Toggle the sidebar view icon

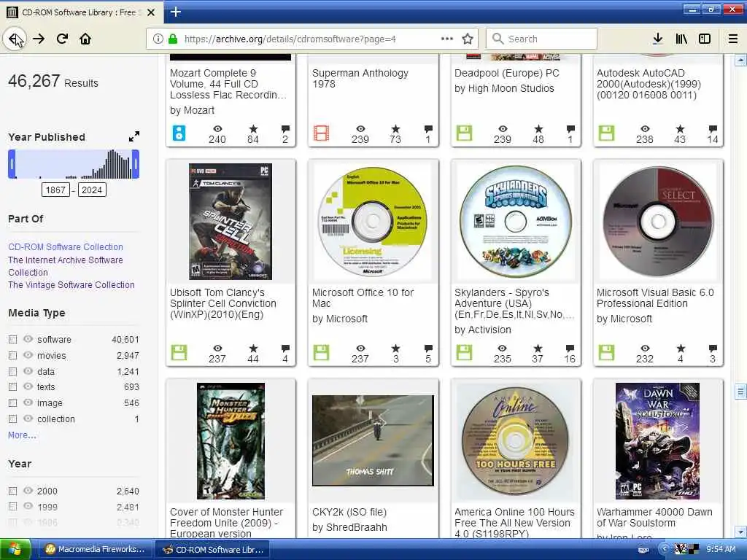tap(705, 39)
